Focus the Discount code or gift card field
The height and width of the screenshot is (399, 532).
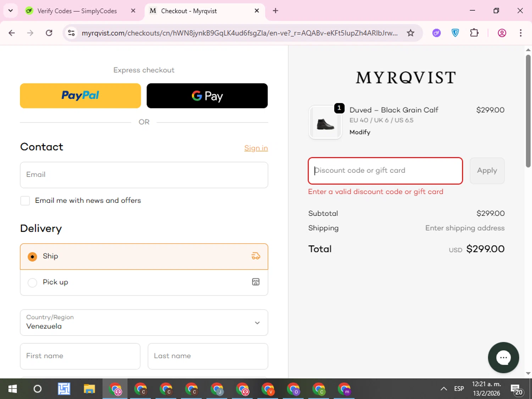(385, 171)
